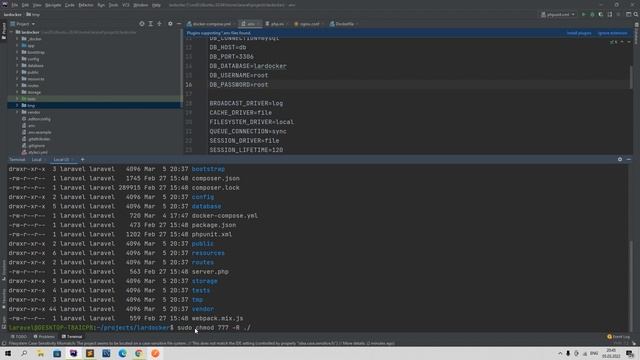Image resolution: width=640 pixels, height=360 pixels.
Task: Click the terminal vertical scrollbar
Action: [x=631, y=286]
